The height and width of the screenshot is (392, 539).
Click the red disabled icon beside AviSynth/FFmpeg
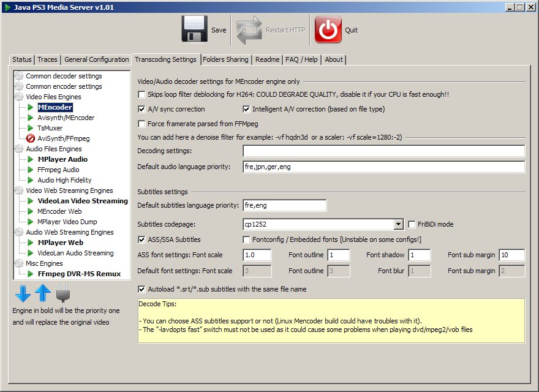(x=31, y=138)
